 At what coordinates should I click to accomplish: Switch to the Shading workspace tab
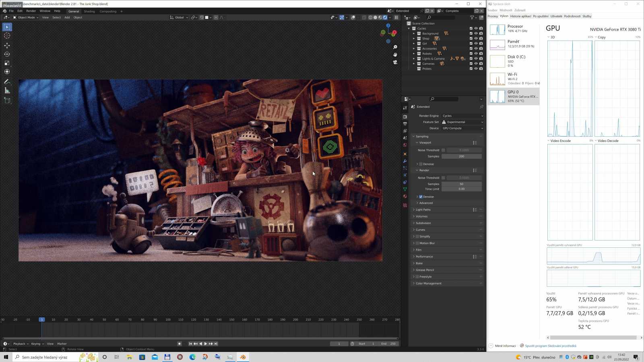[89, 11]
